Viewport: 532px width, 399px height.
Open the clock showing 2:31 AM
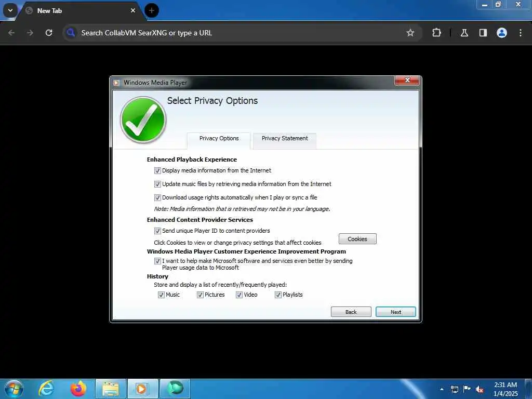pyautogui.click(x=506, y=389)
